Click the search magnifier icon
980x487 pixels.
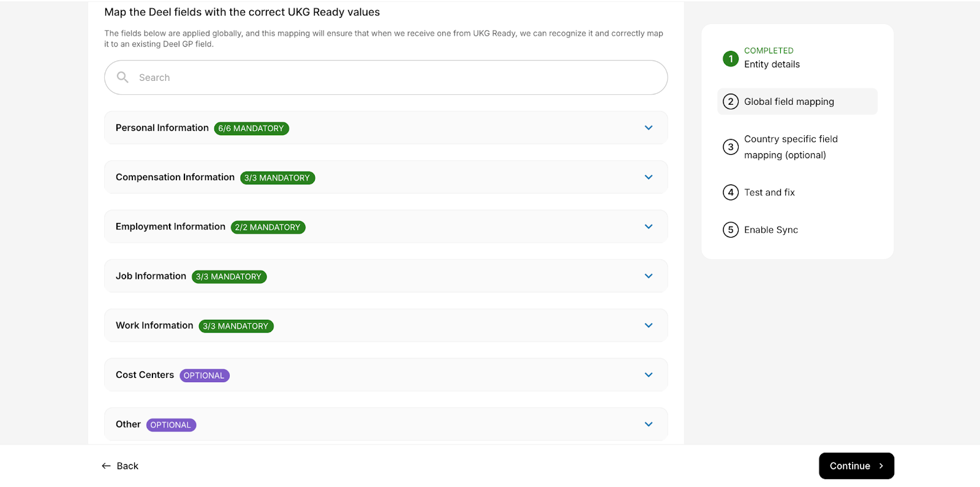[x=123, y=77]
